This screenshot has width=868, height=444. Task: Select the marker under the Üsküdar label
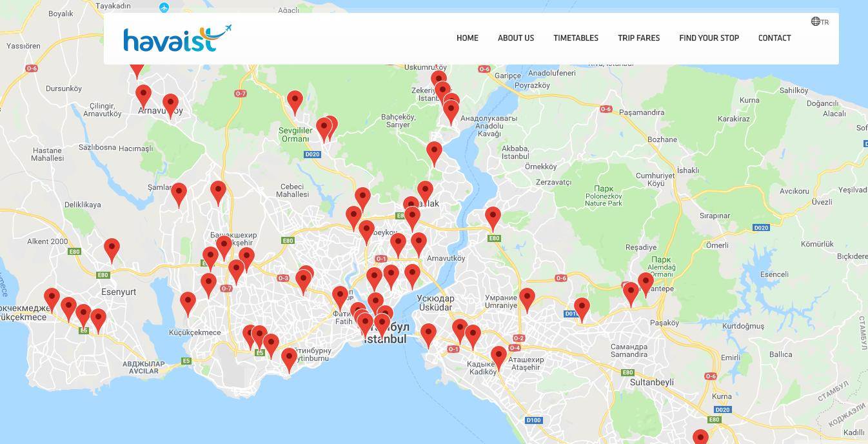point(429,335)
